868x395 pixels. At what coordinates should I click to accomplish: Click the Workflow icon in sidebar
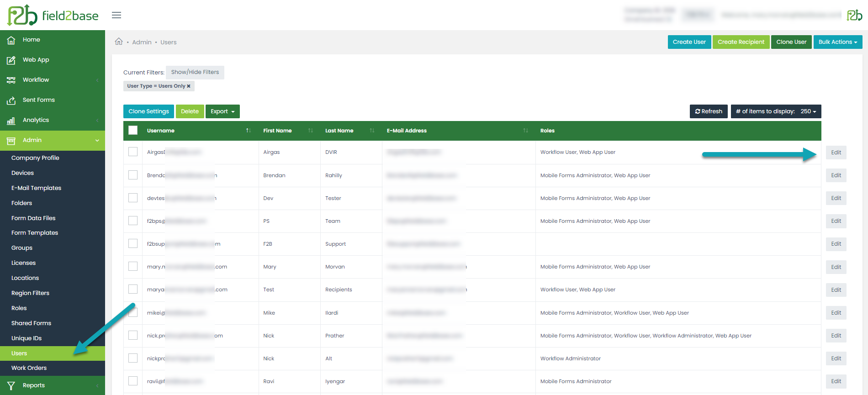coord(11,80)
